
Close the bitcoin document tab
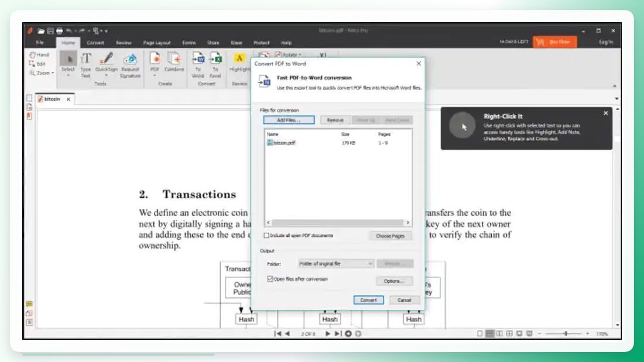pos(68,99)
